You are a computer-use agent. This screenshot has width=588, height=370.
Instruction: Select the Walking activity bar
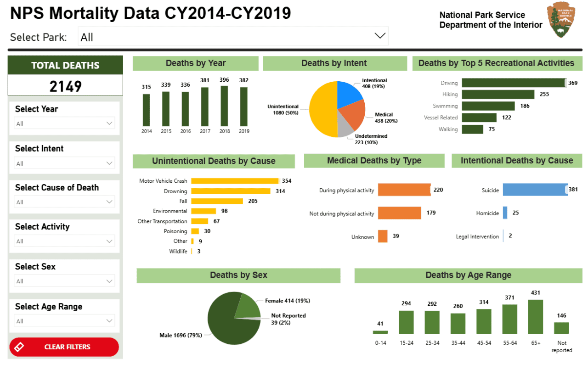click(473, 129)
